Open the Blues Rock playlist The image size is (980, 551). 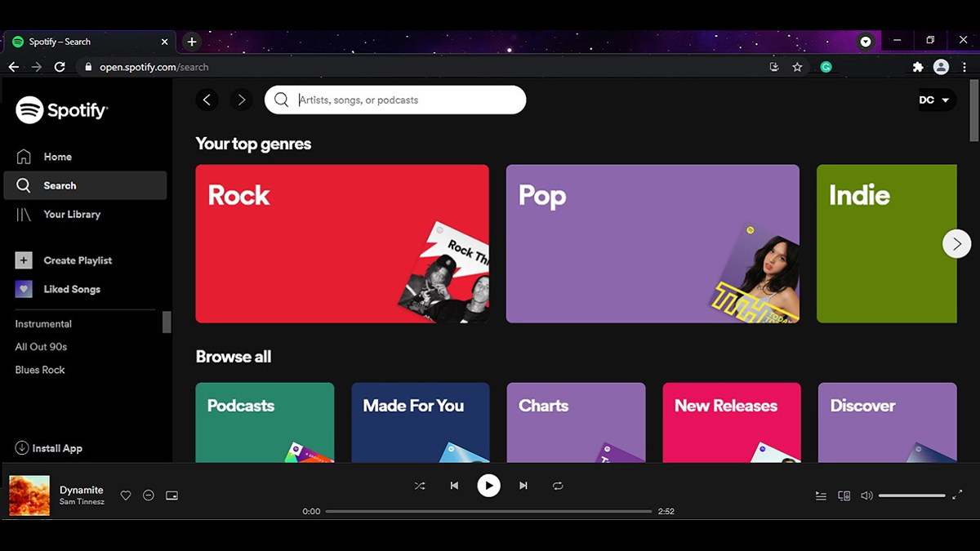click(40, 370)
